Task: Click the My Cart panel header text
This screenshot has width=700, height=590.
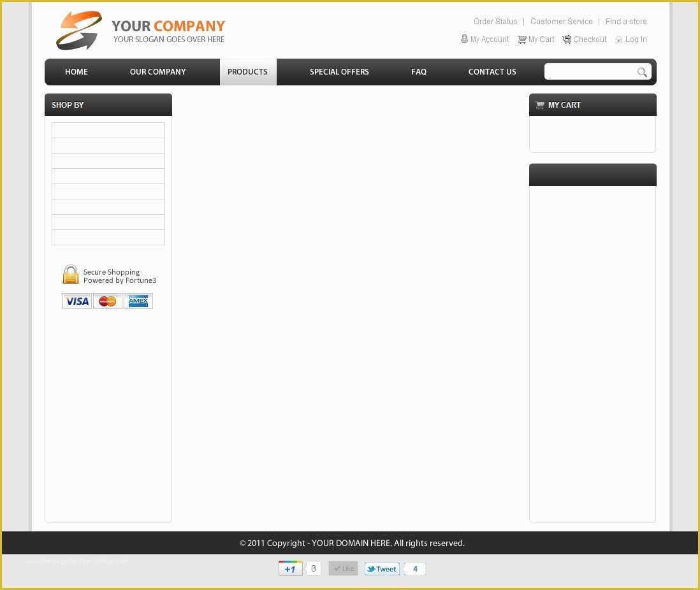Action: [x=564, y=105]
